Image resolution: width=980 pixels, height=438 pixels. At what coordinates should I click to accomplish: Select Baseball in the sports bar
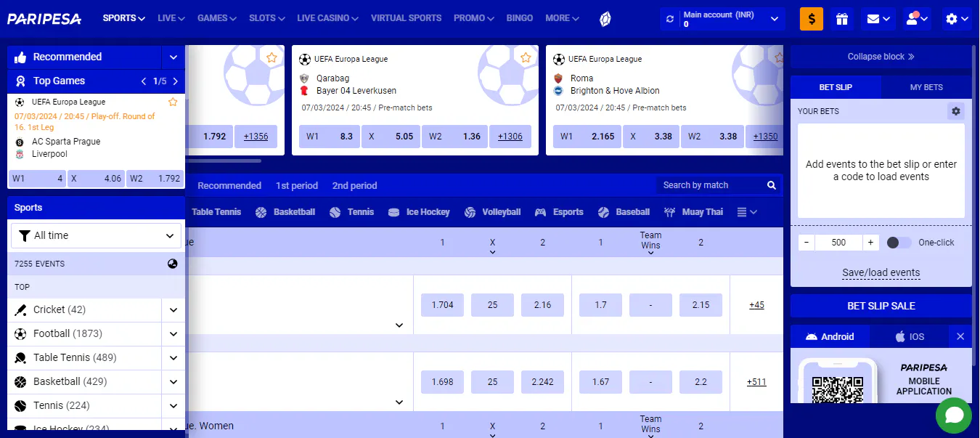[x=624, y=212]
